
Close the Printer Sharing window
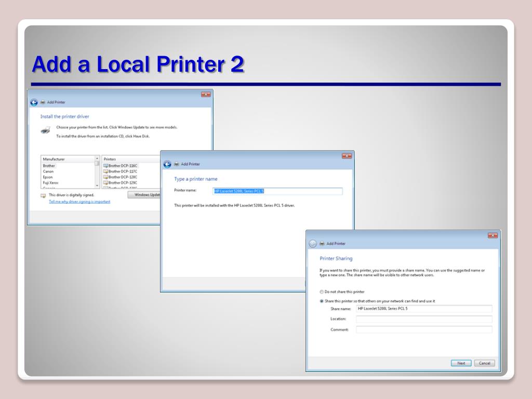[493, 235]
